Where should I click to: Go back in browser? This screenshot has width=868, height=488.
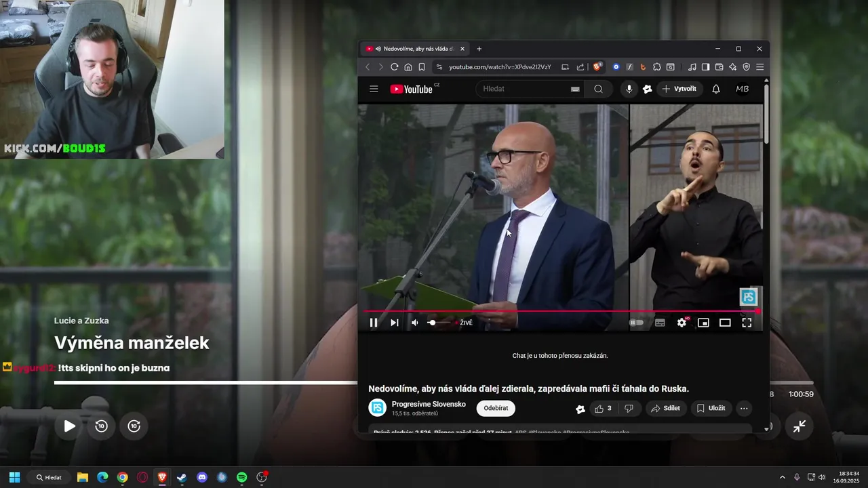point(368,67)
